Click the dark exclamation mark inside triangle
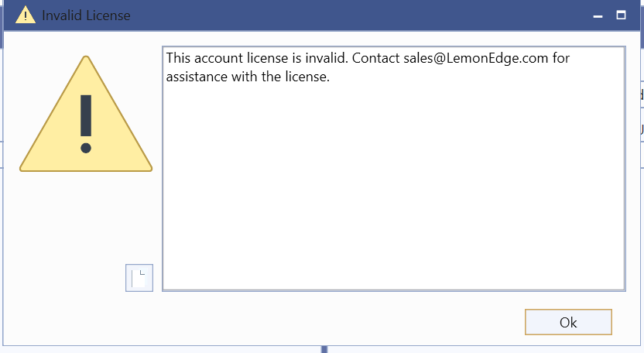This screenshot has width=644, height=353. tap(86, 124)
